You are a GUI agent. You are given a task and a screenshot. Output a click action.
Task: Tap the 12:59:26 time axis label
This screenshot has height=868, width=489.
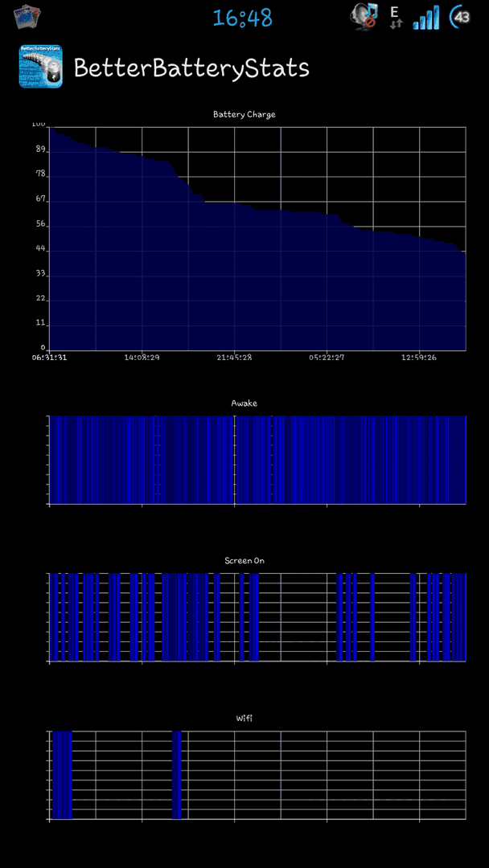point(419,358)
